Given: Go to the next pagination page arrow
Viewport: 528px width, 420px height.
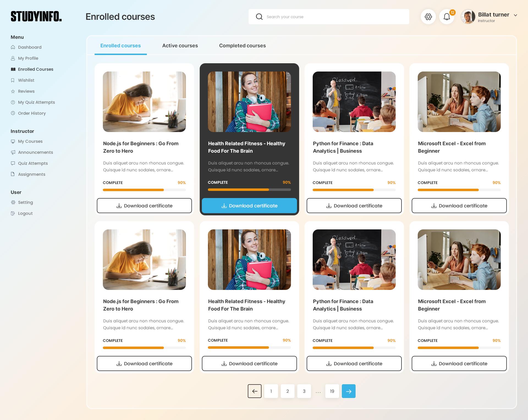Looking at the screenshot, I should coord(348,391).
